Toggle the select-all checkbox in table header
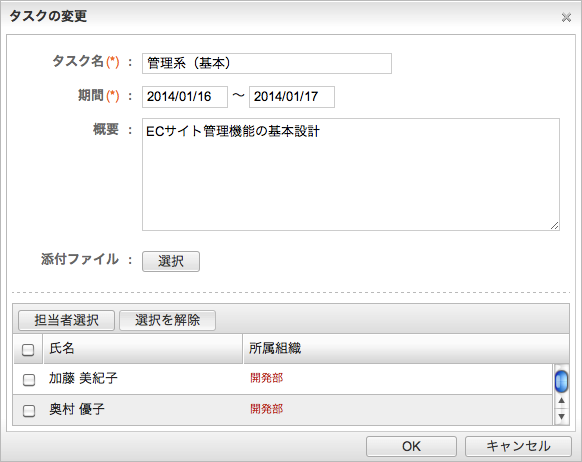582x462 pixels. coord(28,350)
